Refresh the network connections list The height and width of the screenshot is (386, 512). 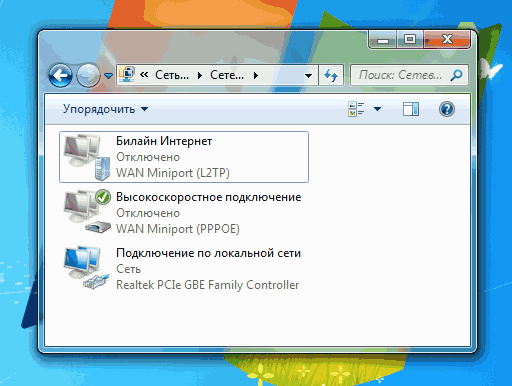point(331,75)
